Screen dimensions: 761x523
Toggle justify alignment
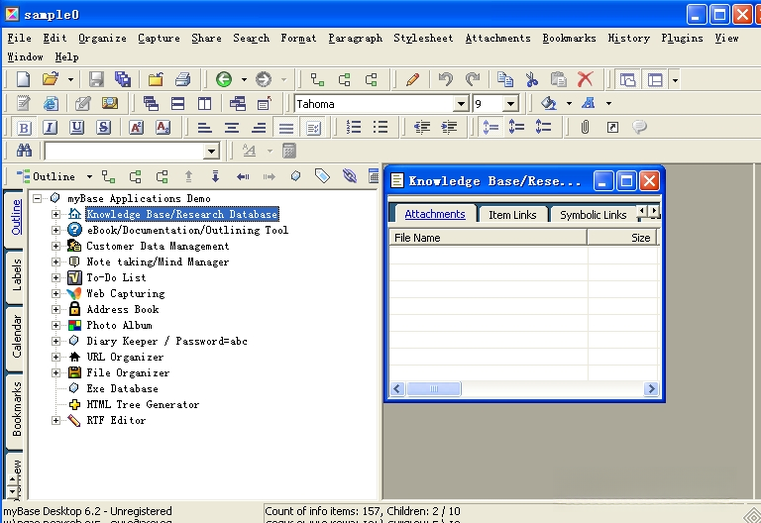click(286, 128)
